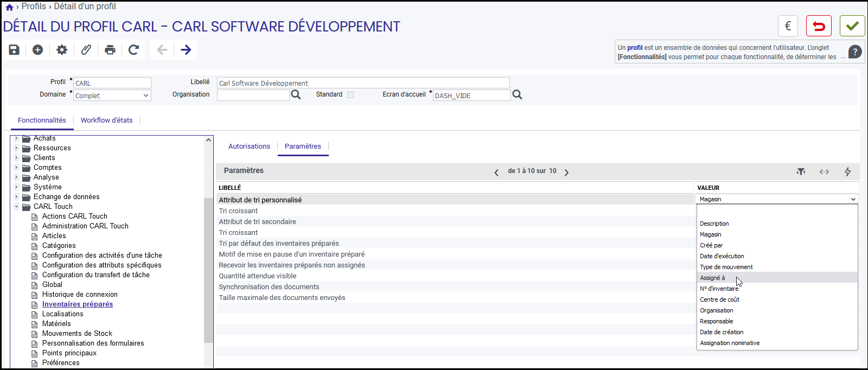
Task: Click the add new plus icon
Action: [37, 50]
